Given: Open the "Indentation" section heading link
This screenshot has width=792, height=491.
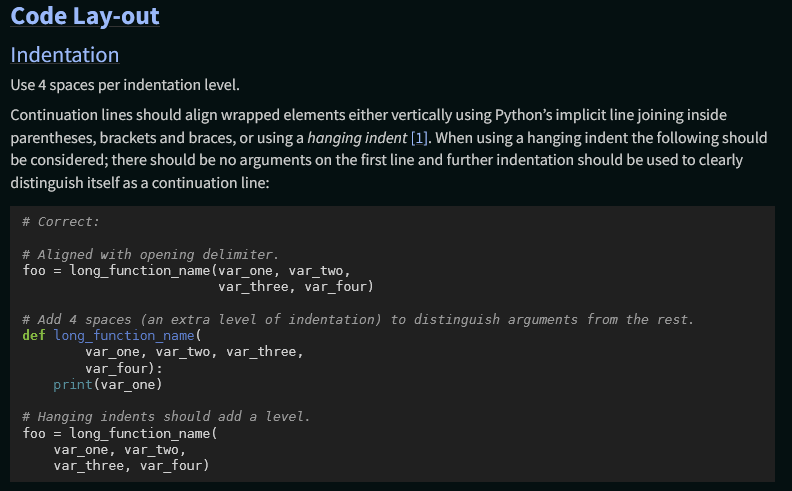Looking at the screenshot, I should coord(64,55).
